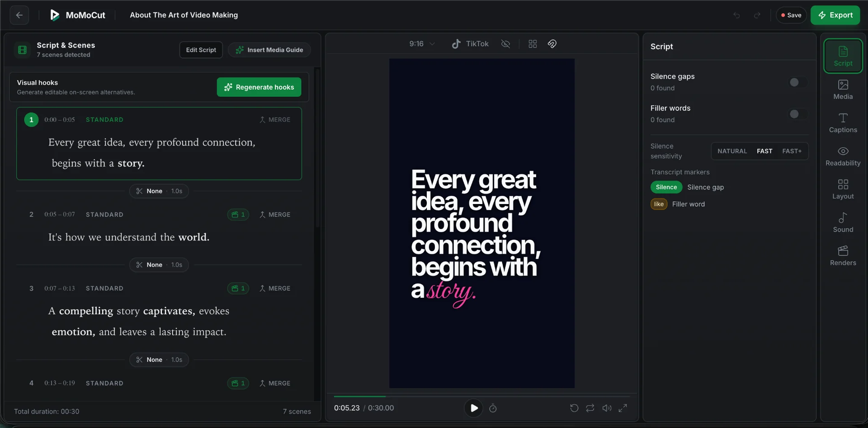Select scene 1 number badge
868x428 pixels.
click(31, 119)
